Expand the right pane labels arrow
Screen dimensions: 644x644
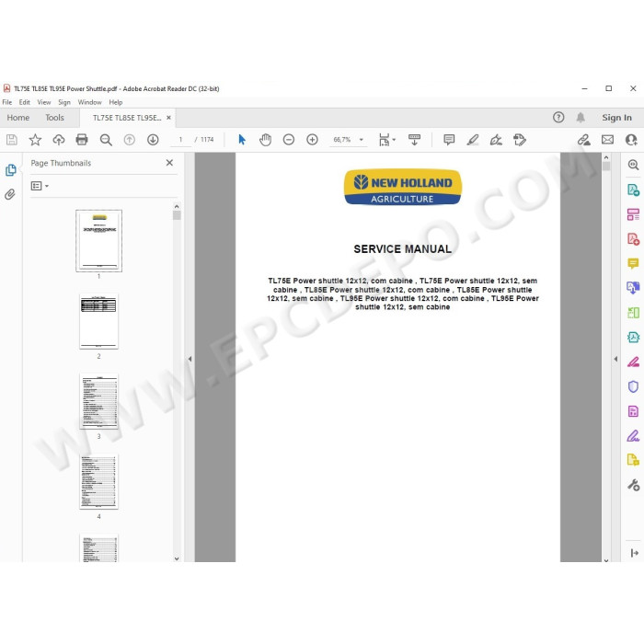point(634,553)
